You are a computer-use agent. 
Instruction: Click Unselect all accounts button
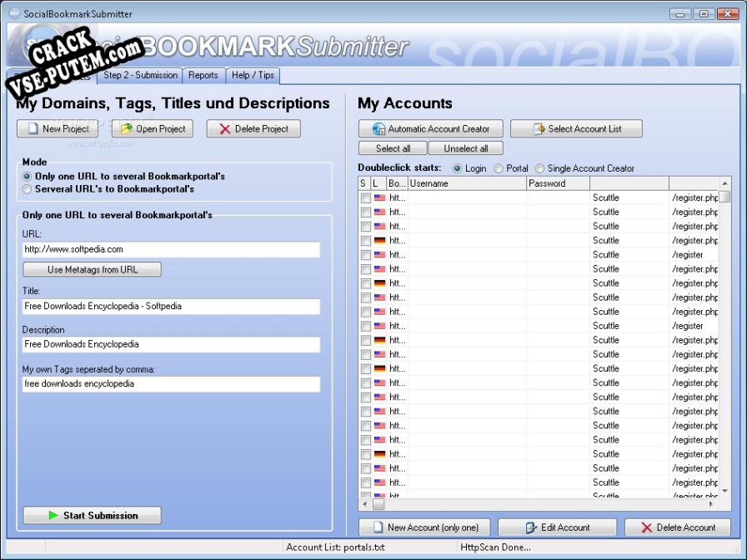click(465, 148)
